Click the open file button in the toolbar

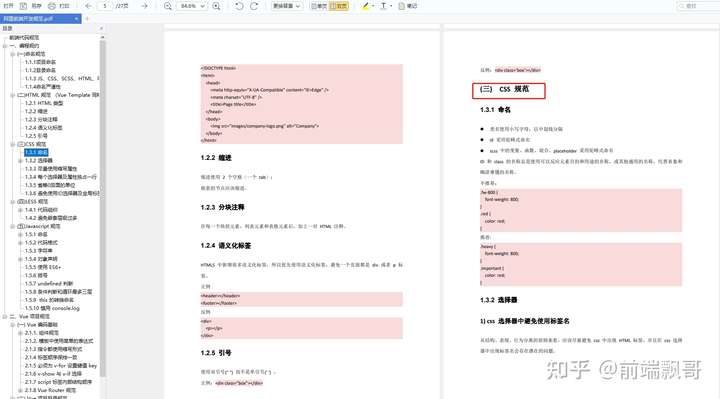tap(8, 6)
